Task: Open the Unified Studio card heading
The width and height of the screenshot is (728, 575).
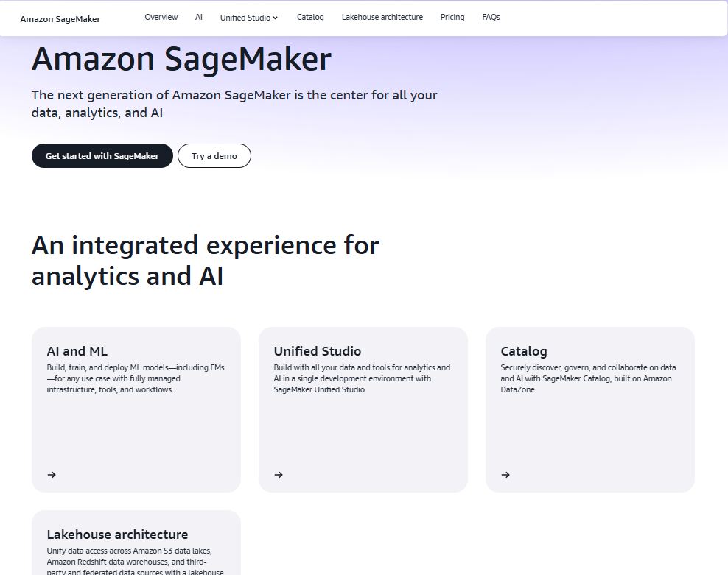Action: [x=317, y=351]
